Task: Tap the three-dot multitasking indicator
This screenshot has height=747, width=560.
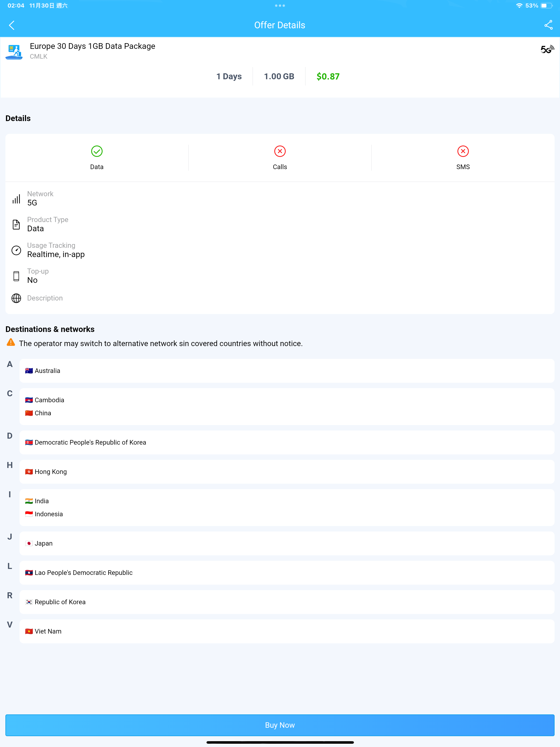Action: 280,5
